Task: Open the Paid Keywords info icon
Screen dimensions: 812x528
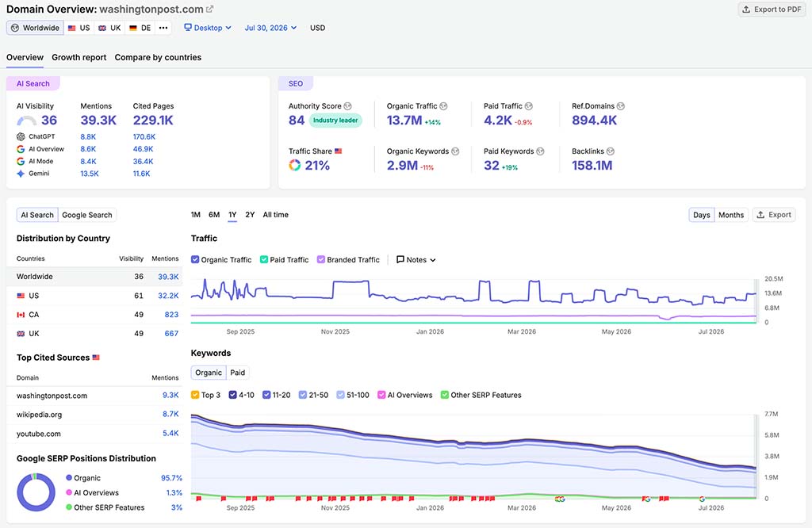Action: 540,151
